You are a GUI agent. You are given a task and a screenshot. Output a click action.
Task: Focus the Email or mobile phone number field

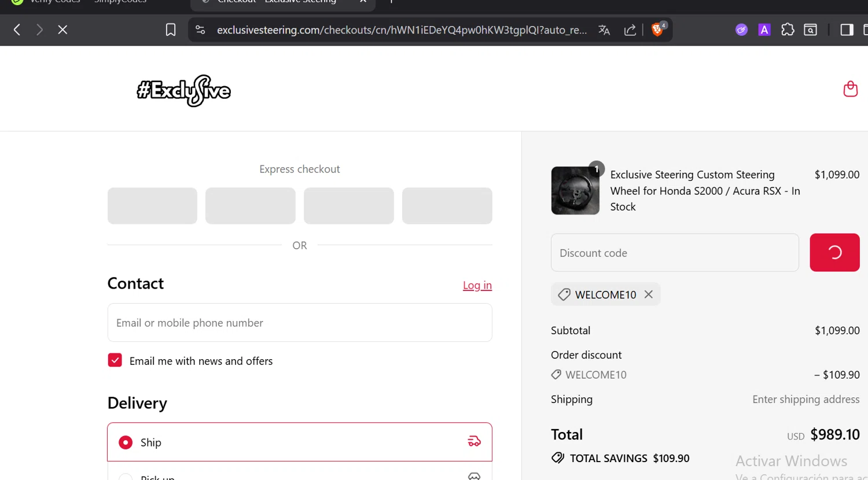300,323
